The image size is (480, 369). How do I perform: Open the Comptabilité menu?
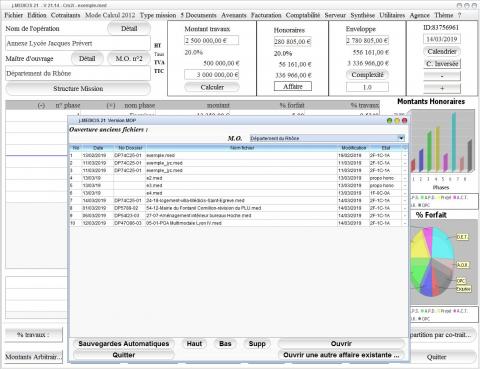(303, 15)
